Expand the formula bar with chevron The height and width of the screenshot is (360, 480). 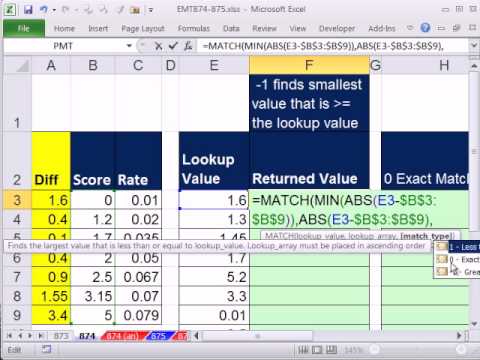click(x=474, y=45)
